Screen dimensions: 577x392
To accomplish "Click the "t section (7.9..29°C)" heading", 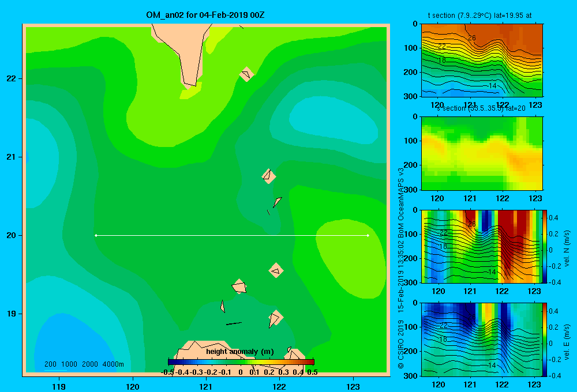I will tap(459, 16).
